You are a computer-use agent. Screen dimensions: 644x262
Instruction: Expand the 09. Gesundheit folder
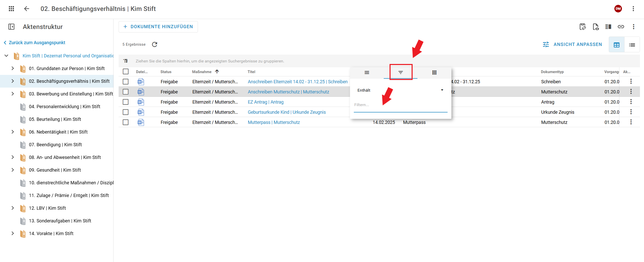[13, 170]
